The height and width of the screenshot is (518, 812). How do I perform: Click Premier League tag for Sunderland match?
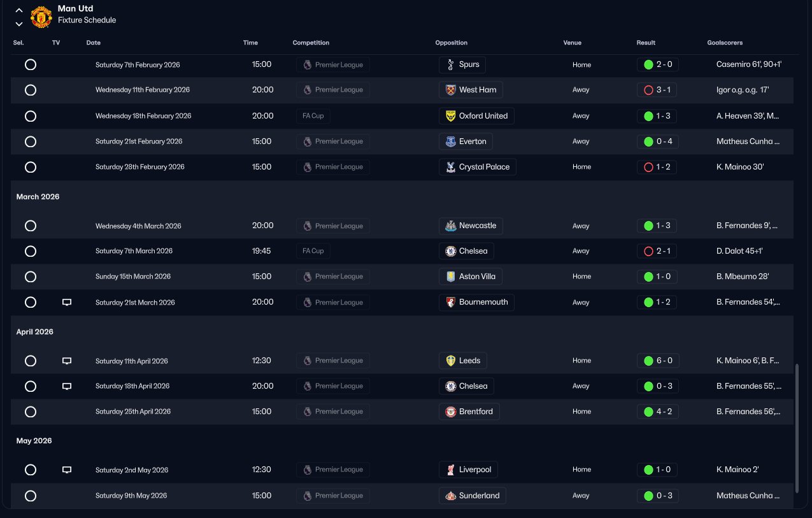[333, 496]
